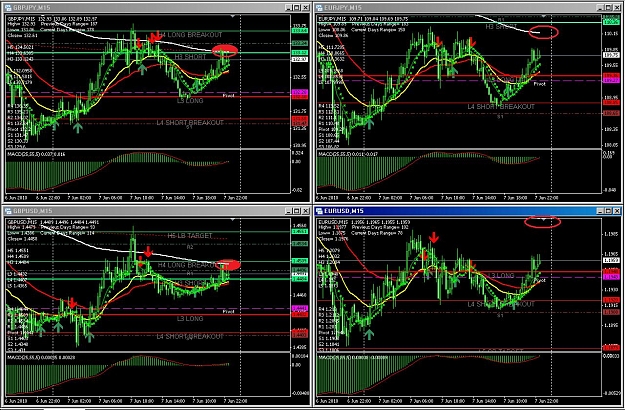Click the 1.4460 price on GBPUSD price axis

[x=299, y=295]
